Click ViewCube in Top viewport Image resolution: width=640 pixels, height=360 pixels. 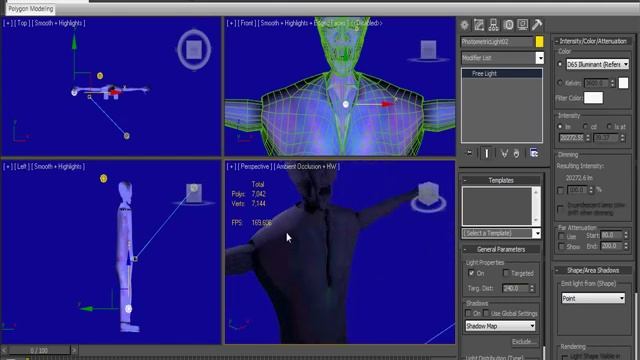point(194,49)
